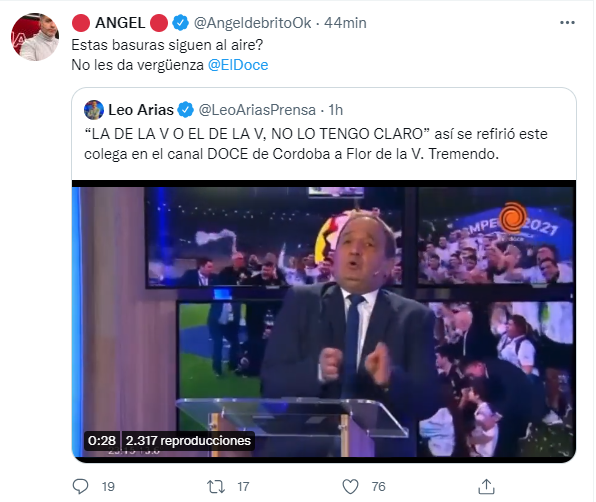This screenshot has width=596, height=502.
Task: Open the @LeoAriasPrensa handle
Action: 257,110
